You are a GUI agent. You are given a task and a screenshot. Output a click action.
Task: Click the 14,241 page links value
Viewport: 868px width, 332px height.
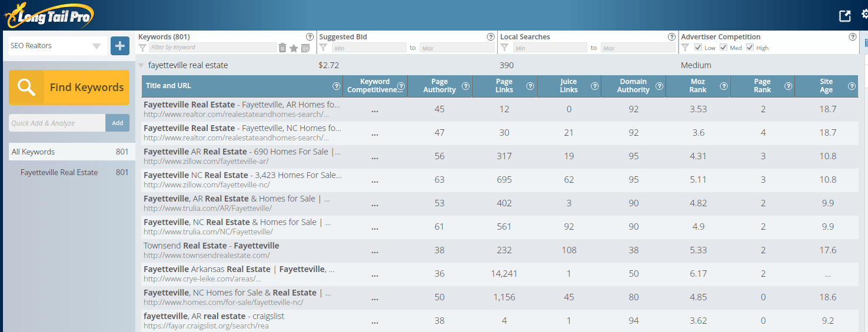tap(504, 273)
